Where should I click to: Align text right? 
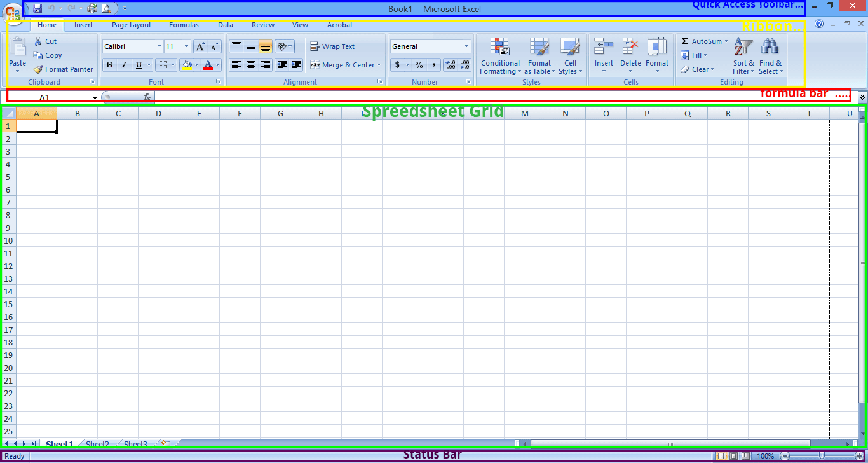265,65
